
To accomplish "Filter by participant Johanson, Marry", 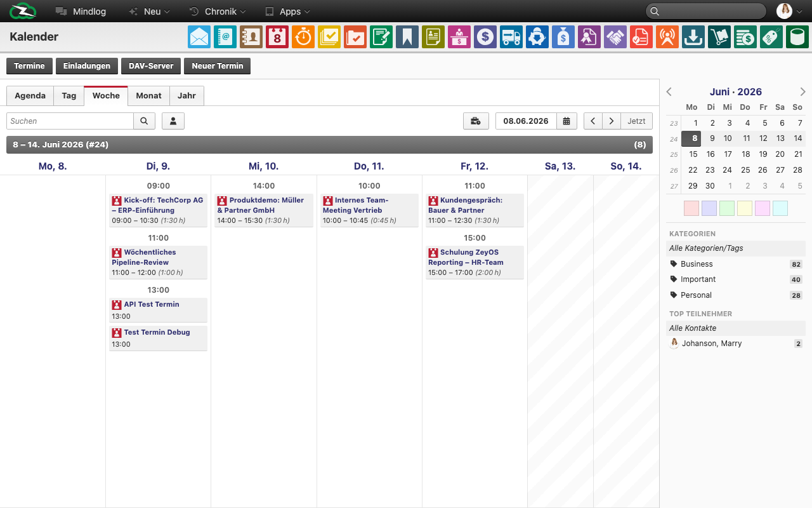I will (x=736, y=344).
